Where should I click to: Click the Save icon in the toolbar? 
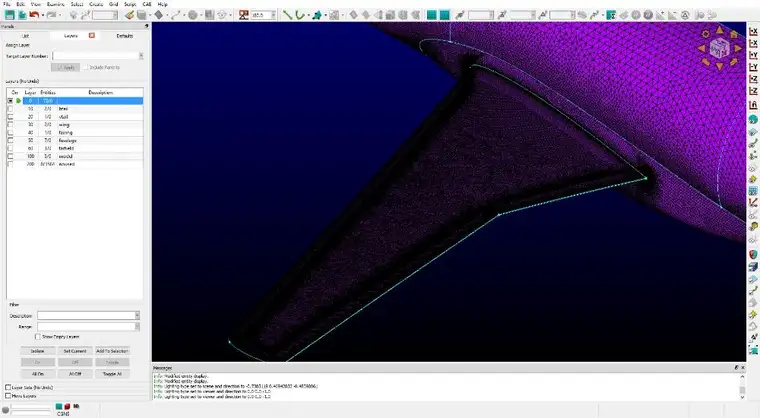[10, 15]
